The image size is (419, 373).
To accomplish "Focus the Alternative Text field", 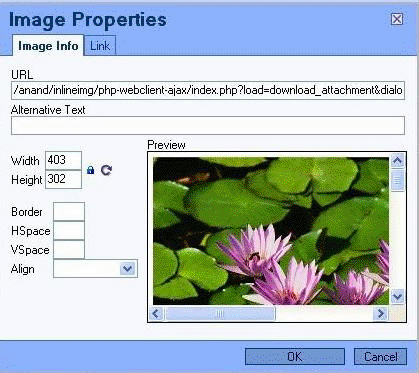I will (x=208, y=126).
